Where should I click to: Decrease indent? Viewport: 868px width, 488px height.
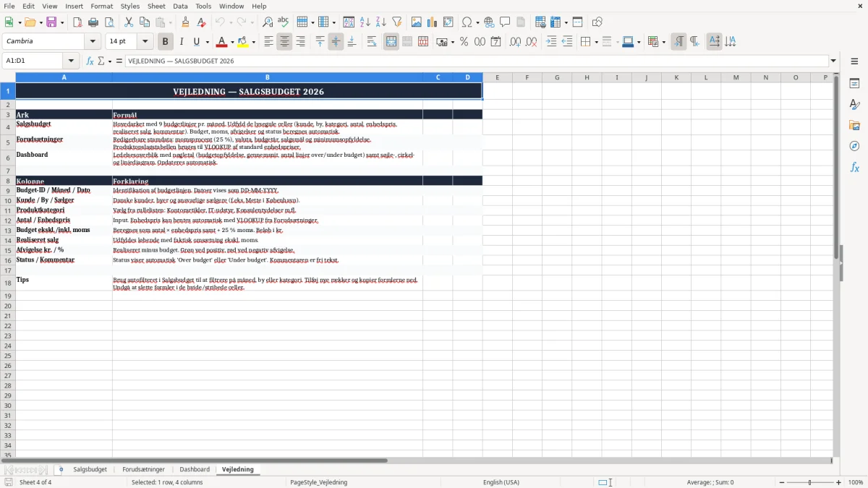(x=567, y=42)
